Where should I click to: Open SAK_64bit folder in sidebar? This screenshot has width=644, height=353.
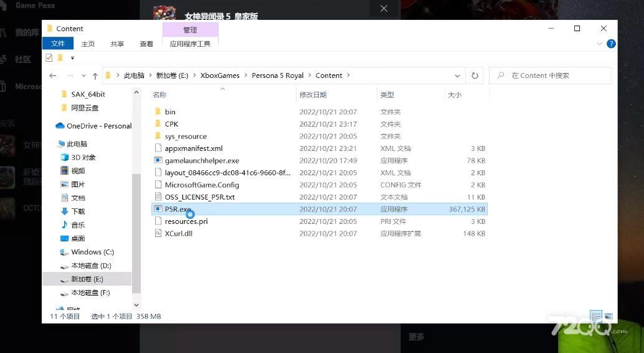(x=83, y=94)
